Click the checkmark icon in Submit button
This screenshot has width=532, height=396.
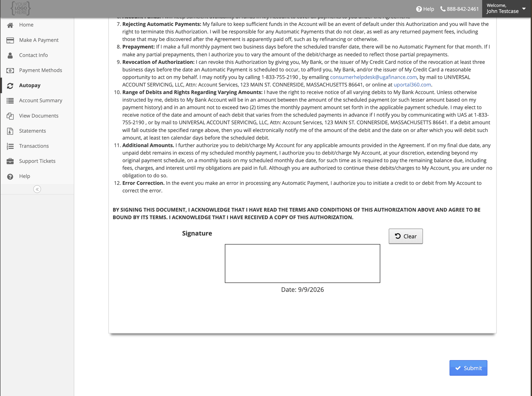click(458, 368)
